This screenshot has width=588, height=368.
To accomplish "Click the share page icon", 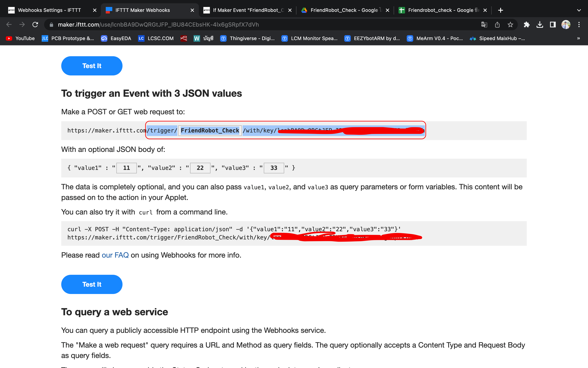I will 497,25.
